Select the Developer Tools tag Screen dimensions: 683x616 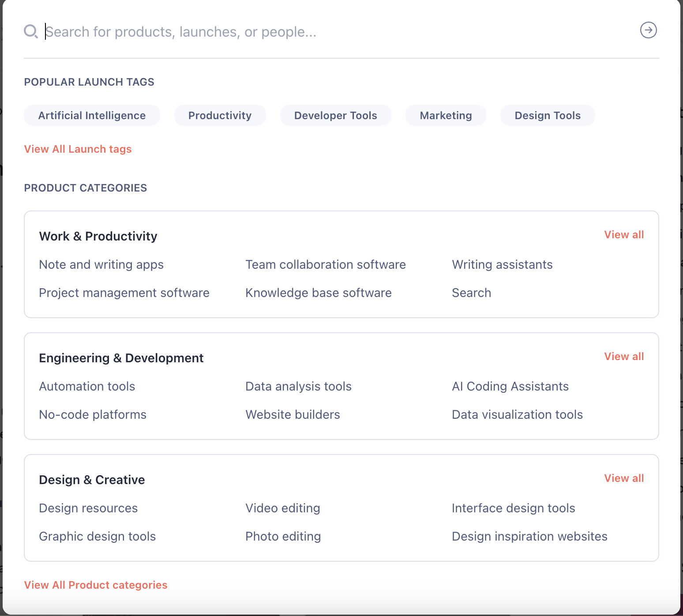335,116
